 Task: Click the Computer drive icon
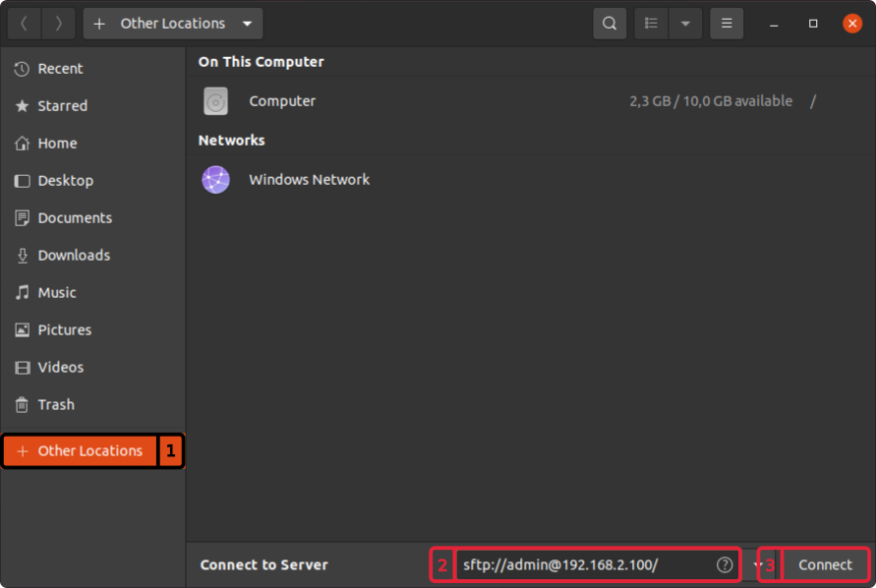click(215, 101)
